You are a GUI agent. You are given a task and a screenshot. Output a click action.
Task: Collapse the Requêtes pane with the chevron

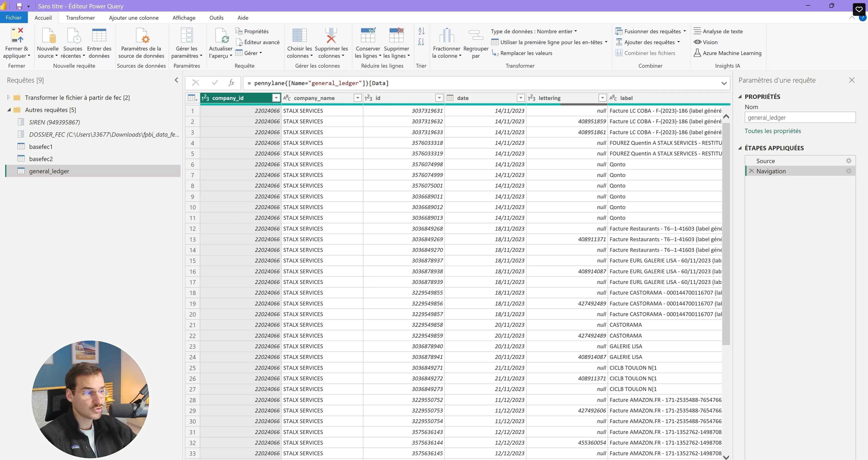click(x=176, y=80)
